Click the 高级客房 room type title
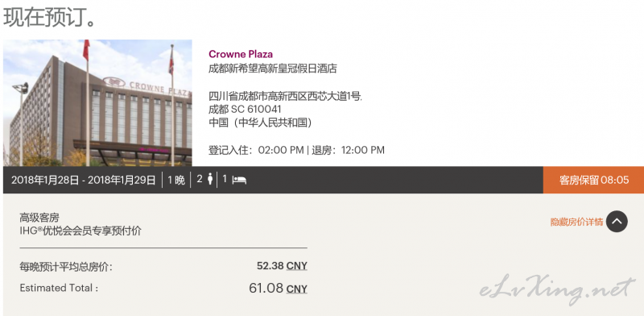 pos(39,218)
